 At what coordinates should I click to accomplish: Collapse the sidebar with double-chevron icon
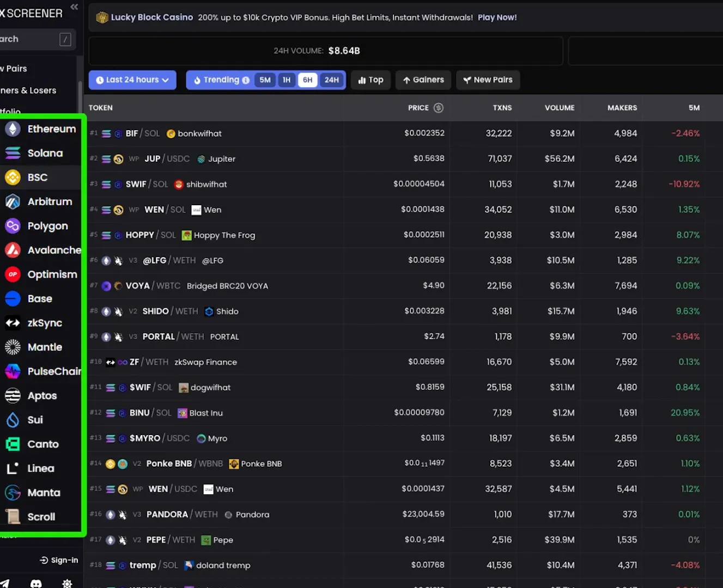click(x=74, y=7)
